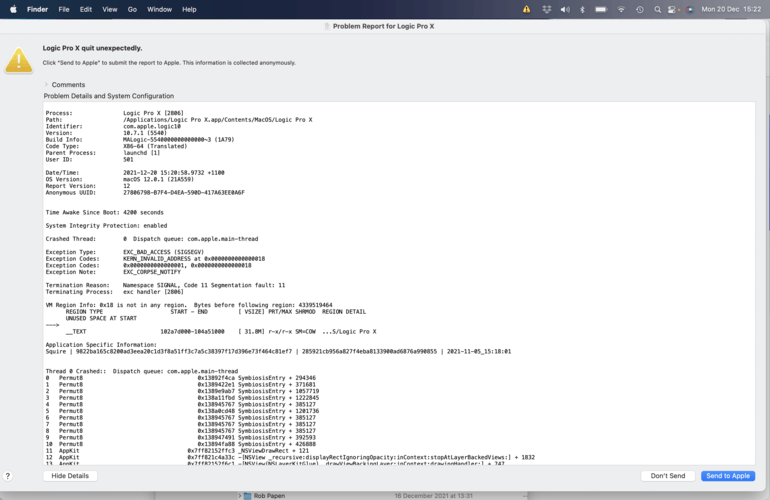Click the 'Crashed Thread: 0' line

[152, 239]
